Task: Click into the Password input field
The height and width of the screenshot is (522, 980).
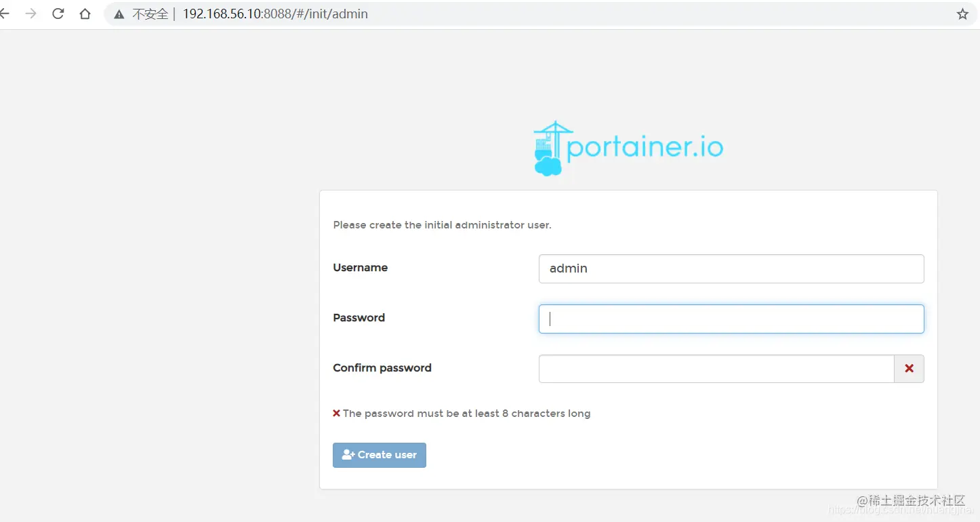Action: [x=731, y=319]
